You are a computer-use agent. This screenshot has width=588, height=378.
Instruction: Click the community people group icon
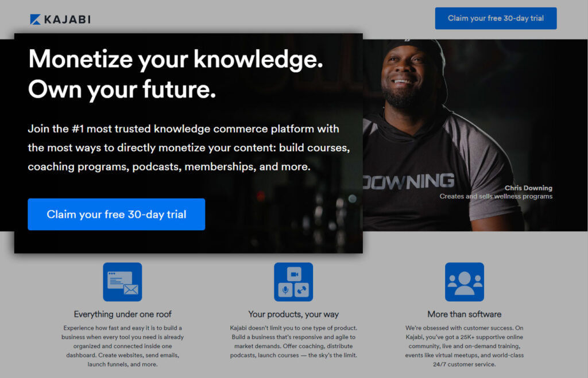pyautogui.click(x=464, y=282)
